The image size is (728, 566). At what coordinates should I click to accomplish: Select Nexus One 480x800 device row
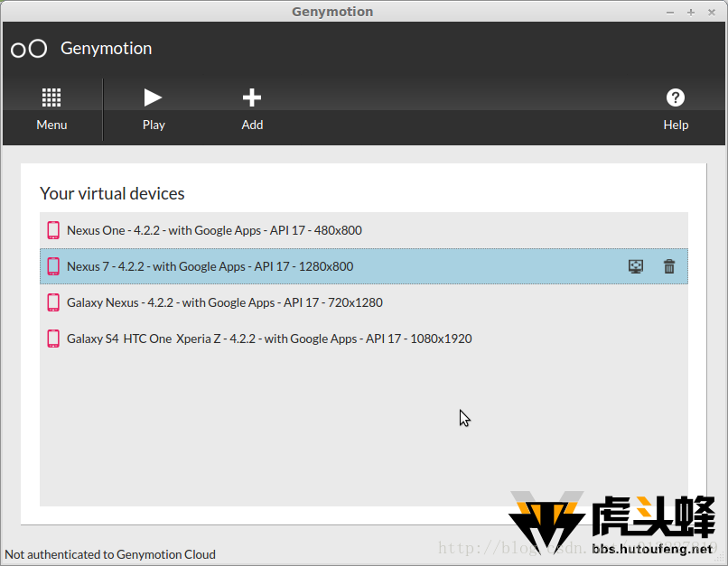tap(363, 230)
